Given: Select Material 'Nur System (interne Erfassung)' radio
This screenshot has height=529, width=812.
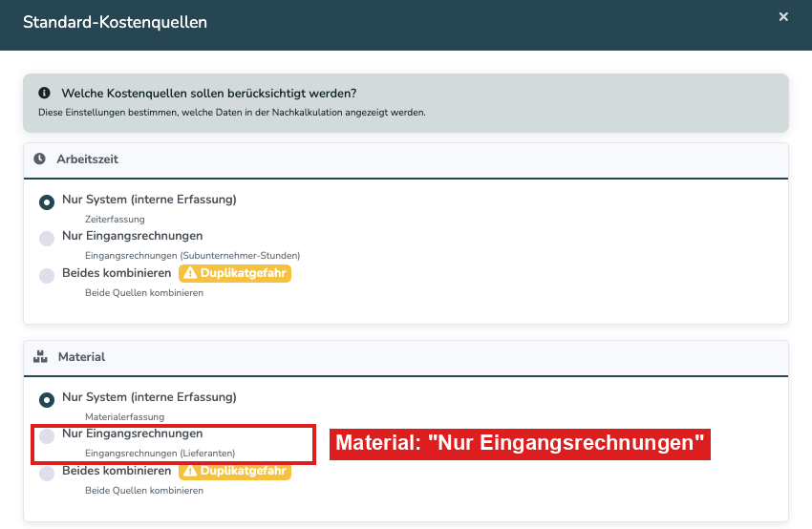Looking at the screenshot, I should coord(47,399).
